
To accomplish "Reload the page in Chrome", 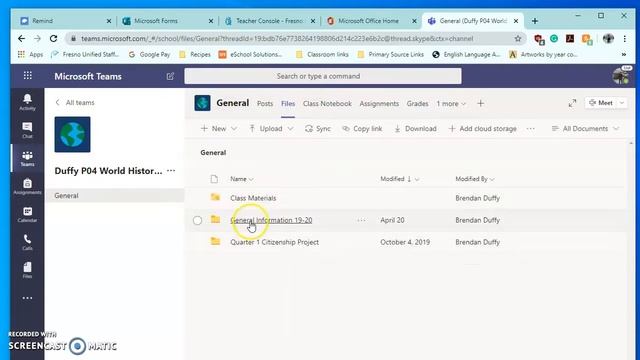I will click(53, 38).
